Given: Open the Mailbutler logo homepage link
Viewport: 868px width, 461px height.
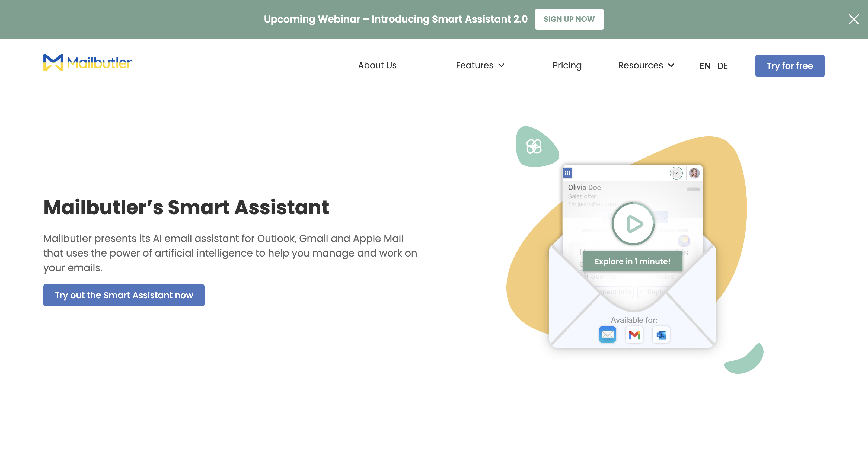Looking at the screenshot, I should click(x=88, y=63).
